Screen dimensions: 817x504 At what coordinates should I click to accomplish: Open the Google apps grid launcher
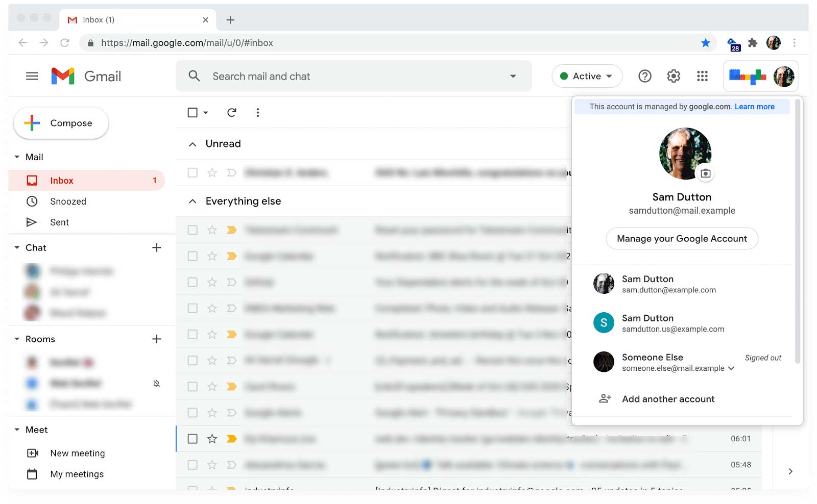702,76
